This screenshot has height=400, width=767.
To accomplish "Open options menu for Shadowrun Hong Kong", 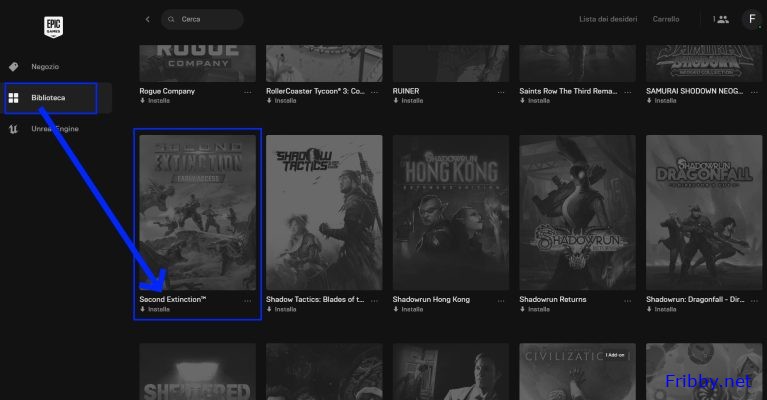I will [501, 299].
